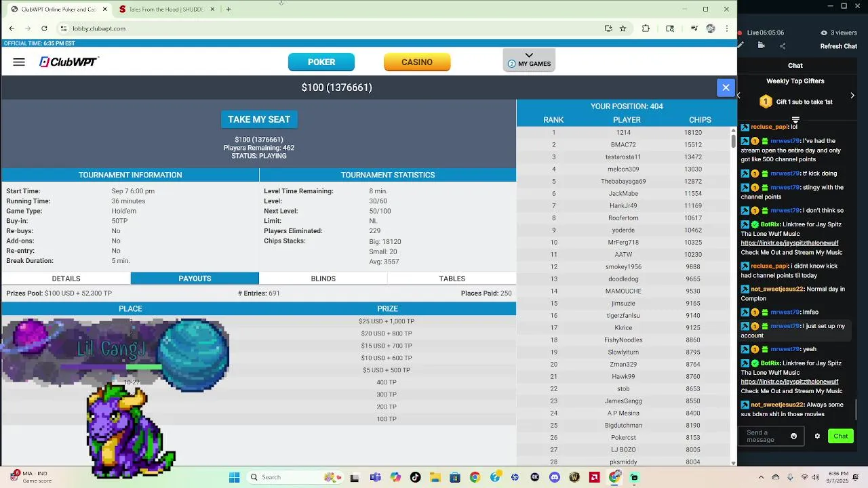
Task: Click the pixel dragon stream pet overlay
Action: (130, 431)
